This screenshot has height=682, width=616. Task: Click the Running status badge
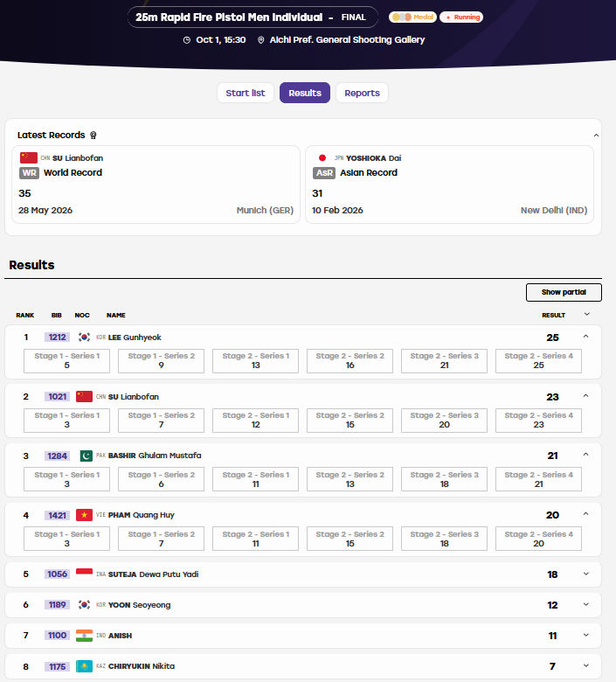click(461, 17)
